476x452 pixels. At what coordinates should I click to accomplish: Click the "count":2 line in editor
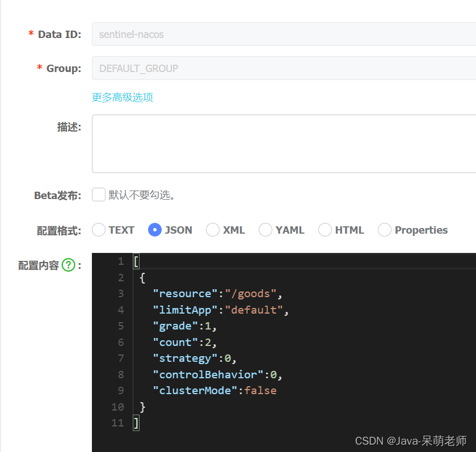tap(184, 343)
